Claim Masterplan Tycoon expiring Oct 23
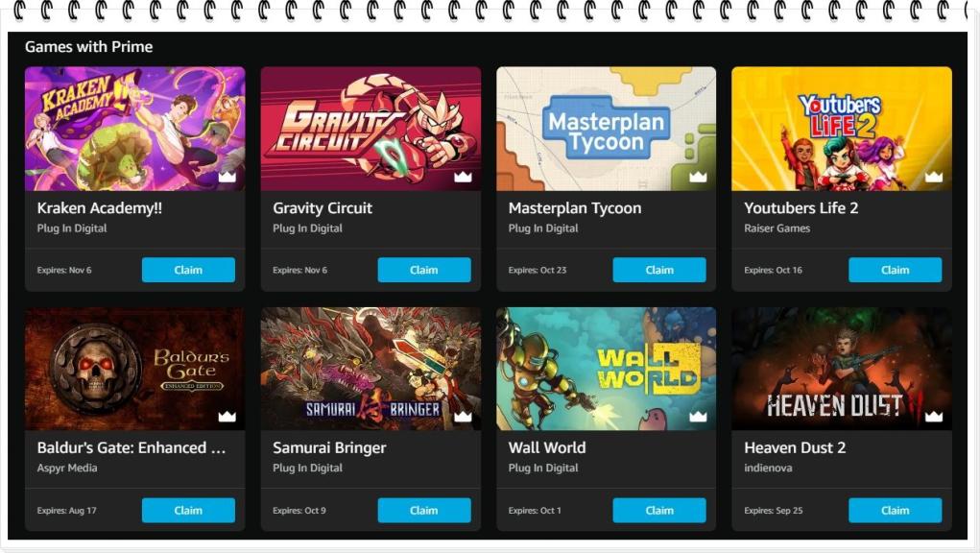The height and width of the screenshot is (553, 980). [659, 270]
